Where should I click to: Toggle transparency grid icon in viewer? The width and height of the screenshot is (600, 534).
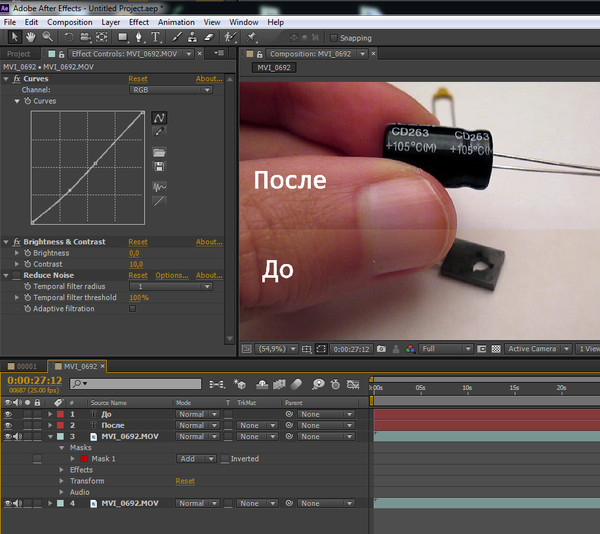(496, 349)
